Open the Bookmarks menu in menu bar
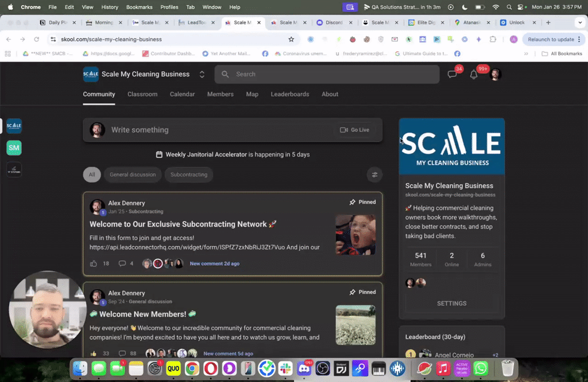588x382 pixels. 139,7
